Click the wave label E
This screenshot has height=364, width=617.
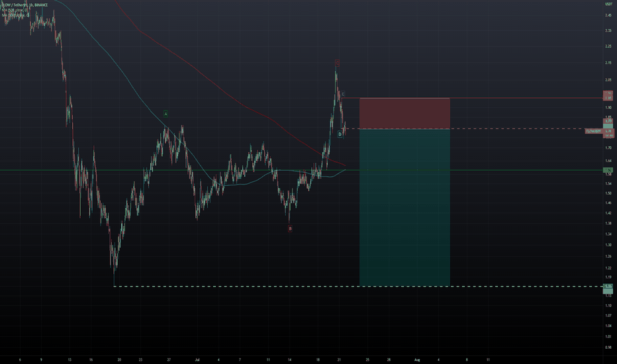click(x=343, y=95)
